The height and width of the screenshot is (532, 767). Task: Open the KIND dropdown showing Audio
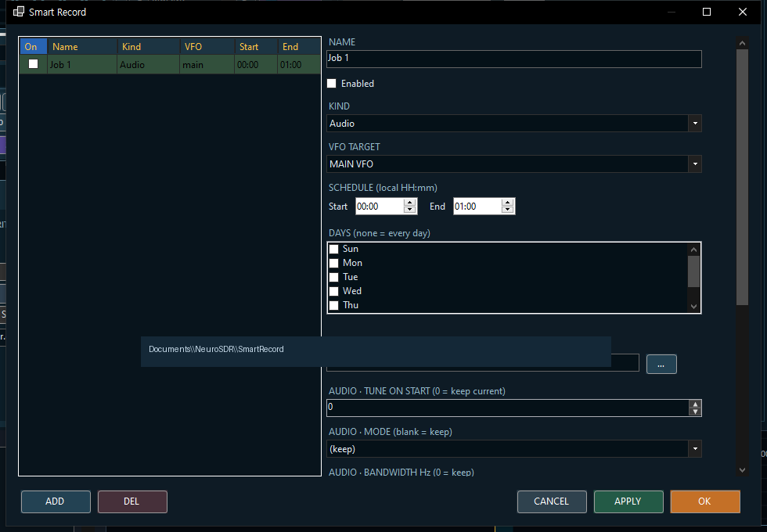(514, 124)
